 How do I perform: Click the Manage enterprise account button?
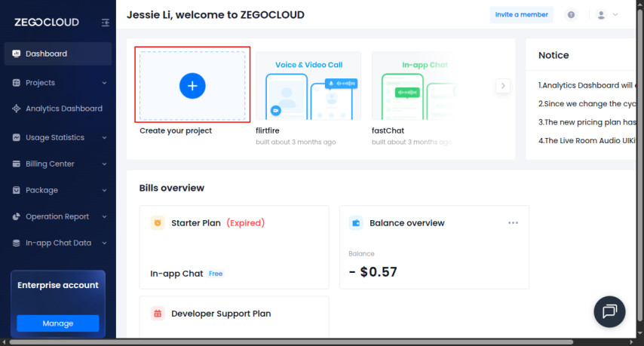coord(58,323)
